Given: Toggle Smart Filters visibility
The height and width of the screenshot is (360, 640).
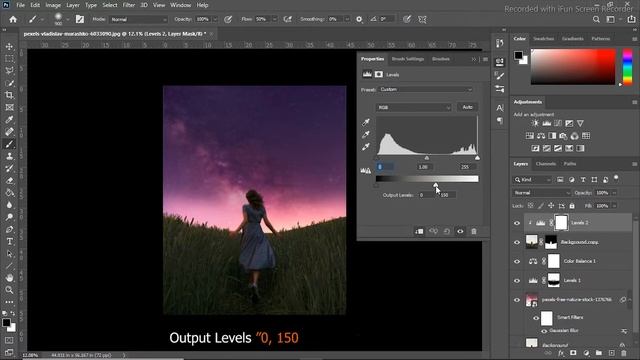Looking at the screenshot, I should 536,318.
